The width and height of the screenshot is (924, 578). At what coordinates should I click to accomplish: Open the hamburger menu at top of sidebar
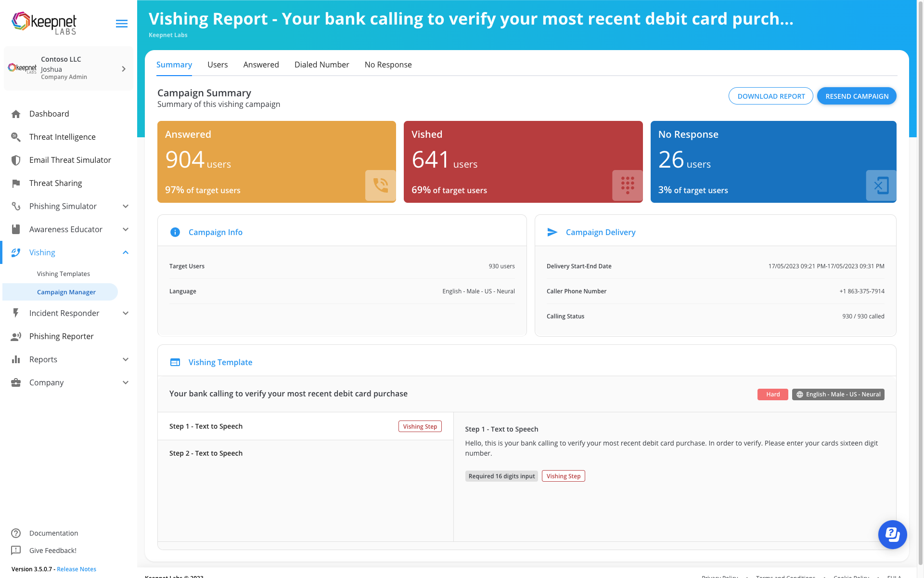click(x=121, y=23)
